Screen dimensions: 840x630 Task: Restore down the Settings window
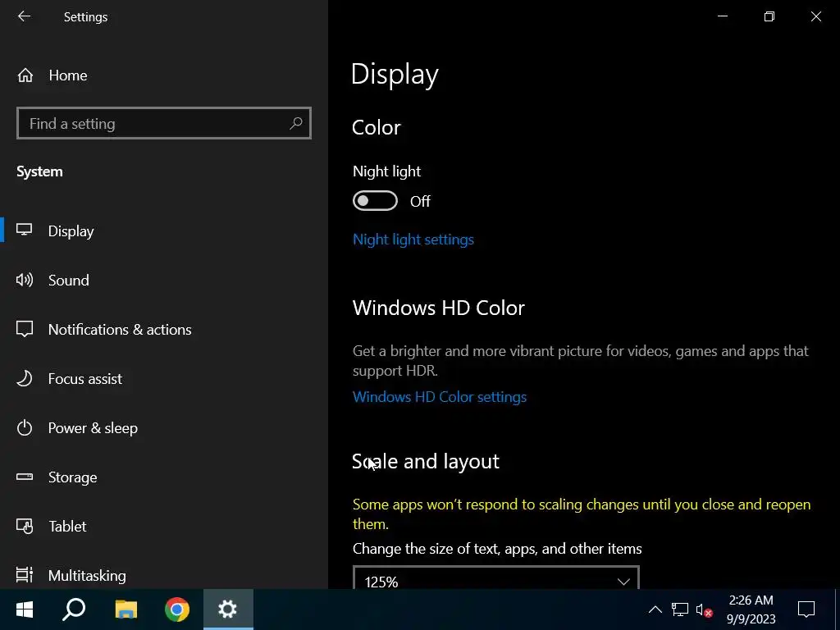click(769, 16)
